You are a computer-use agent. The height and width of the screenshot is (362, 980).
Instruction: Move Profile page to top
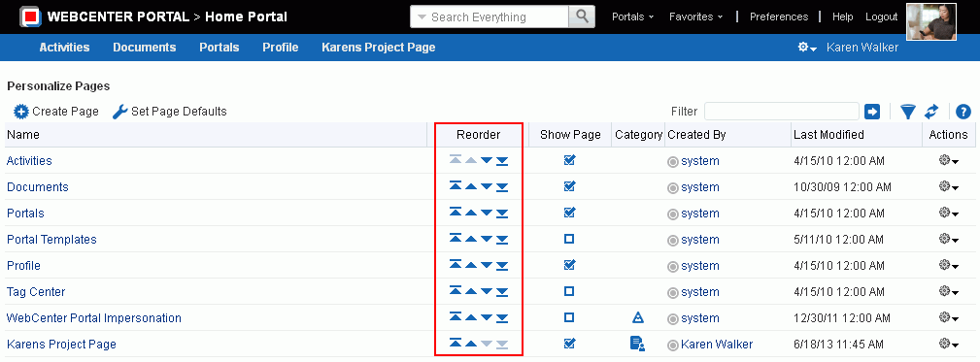pyautogui.click(x=456, y=266)
